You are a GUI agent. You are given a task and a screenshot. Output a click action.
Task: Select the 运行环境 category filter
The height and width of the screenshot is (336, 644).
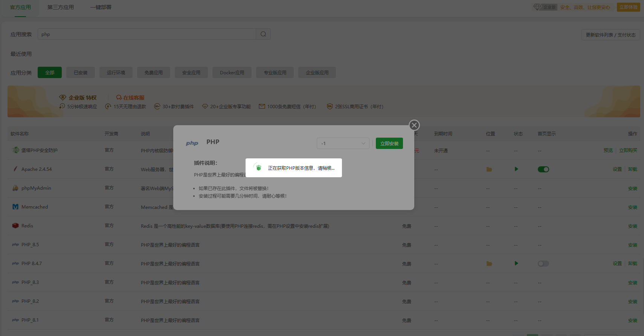(116, 72)
